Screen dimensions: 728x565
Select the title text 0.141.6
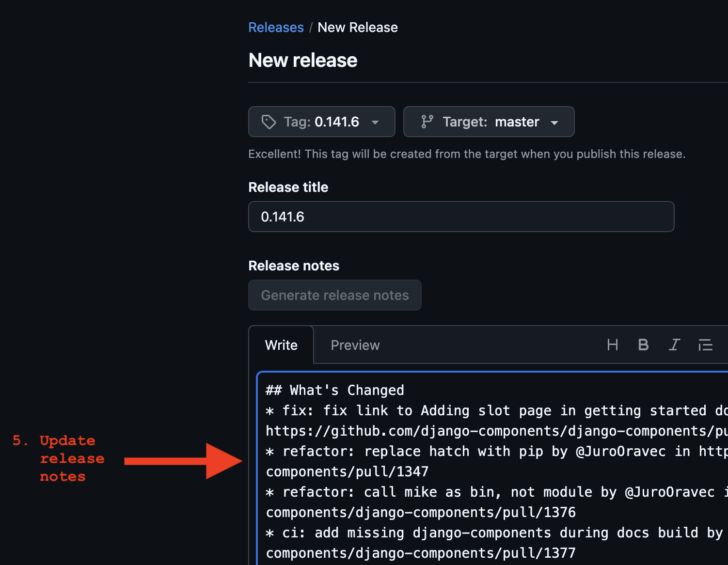[x=283, y=217]
